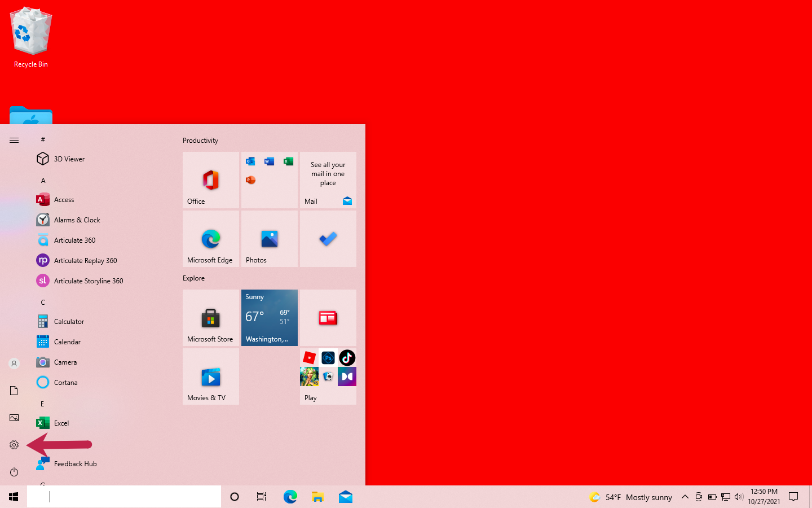The image size is (812, 508).
Task: Open the Office tile
Action: click(211, 180)
